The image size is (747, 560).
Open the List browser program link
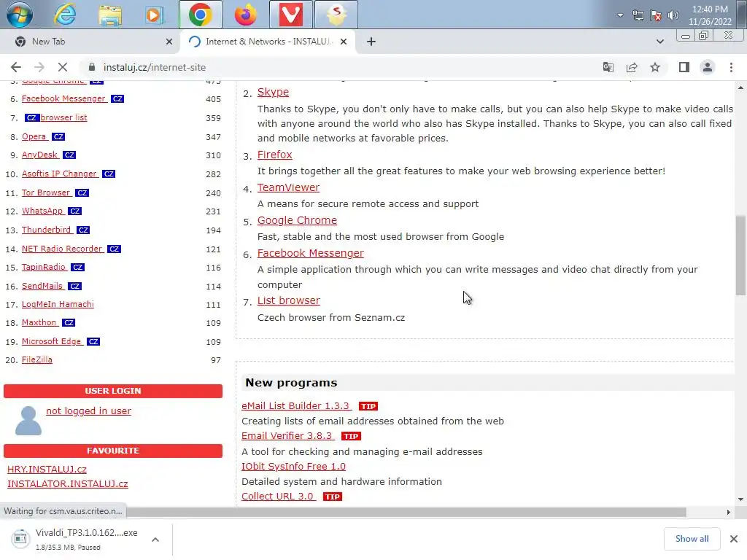[289, 300]
